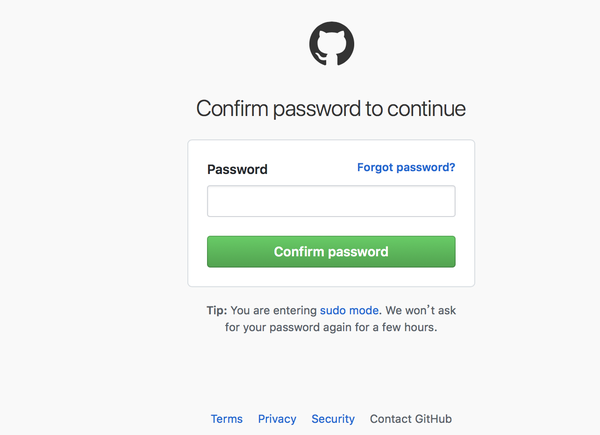Recover account via Forgot password?

coord(406,168)
